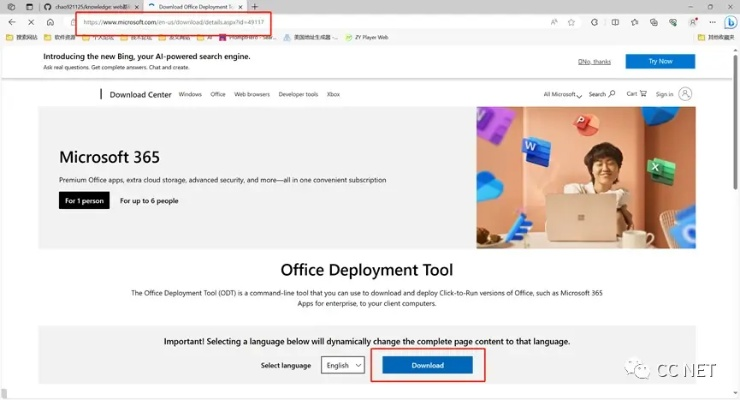740x400 pixels.
Task: Open the browser profile icon
Action: (x=693, y=22)
